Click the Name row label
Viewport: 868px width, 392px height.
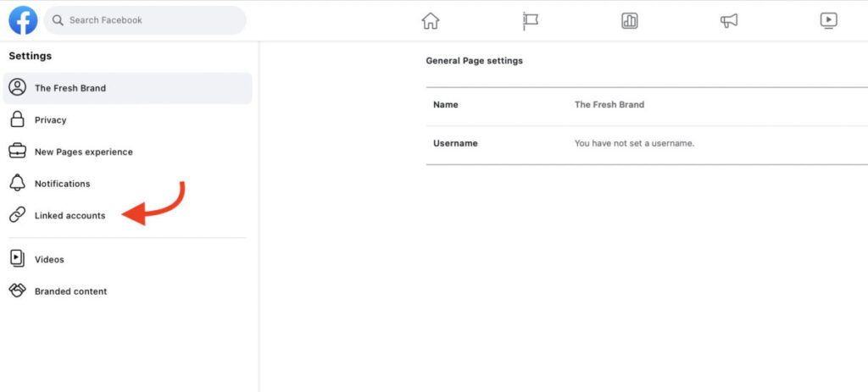[x=446, y=104]
